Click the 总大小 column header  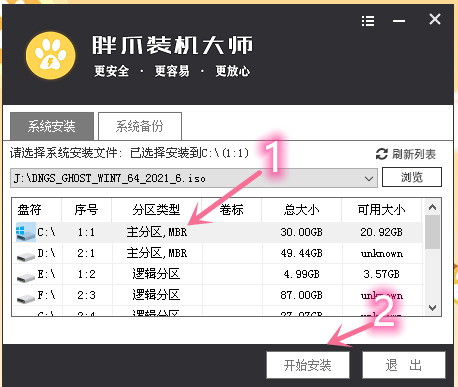(x=301, y=210)
